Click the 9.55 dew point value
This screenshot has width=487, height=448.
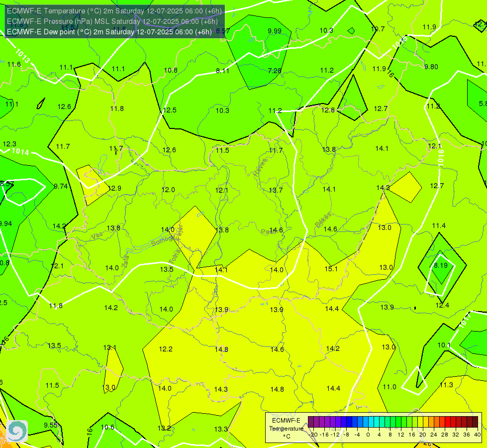pos(51,425)
